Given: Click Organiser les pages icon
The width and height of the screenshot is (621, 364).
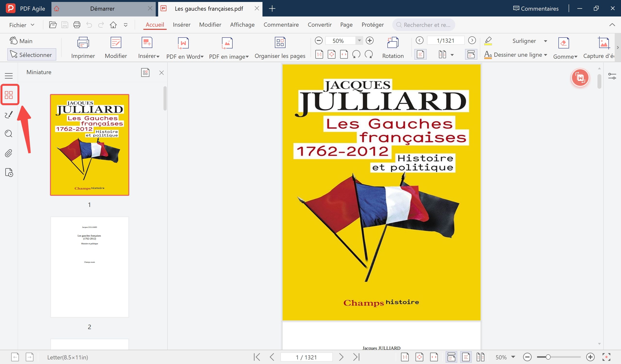Looking at the screenshot, I should tap(280, 43).
